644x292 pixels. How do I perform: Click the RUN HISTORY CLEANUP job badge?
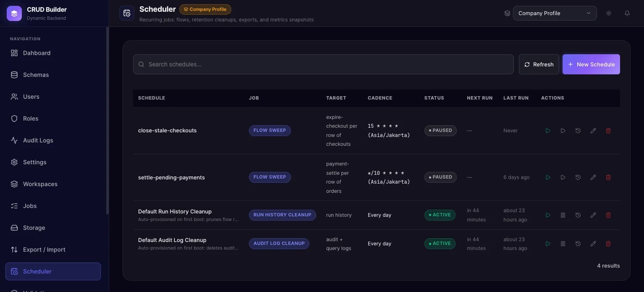click(x=283, y=215)
